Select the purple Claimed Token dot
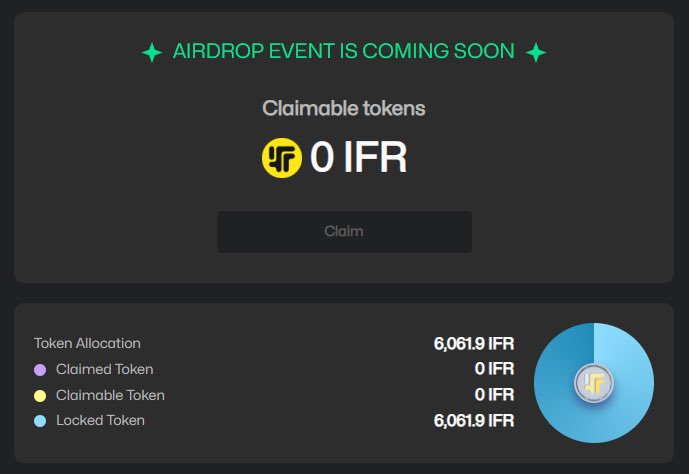This screenshot has height=474, width=689. click(x=40, y=370)
